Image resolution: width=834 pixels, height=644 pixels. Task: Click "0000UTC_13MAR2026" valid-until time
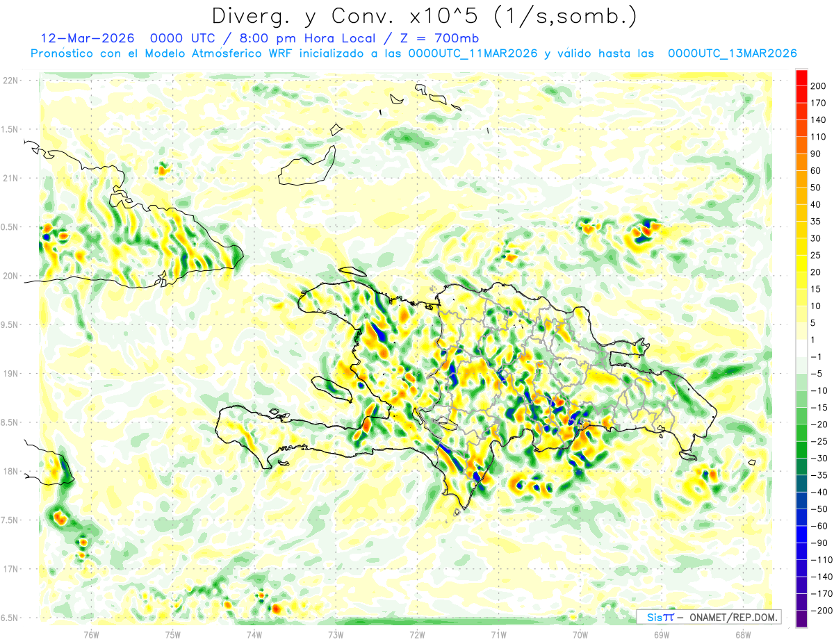point(732,53)
